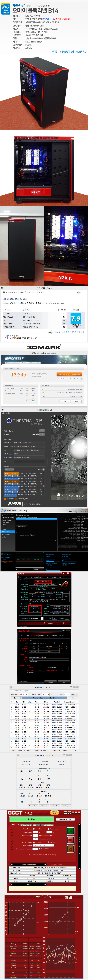Click Reset in Real Temp

point(55,806)
